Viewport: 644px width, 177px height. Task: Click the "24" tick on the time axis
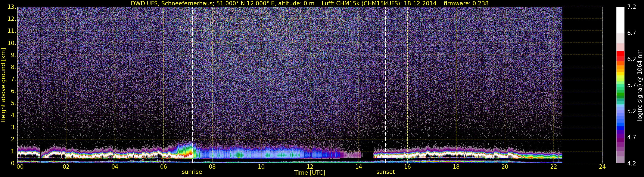tap(602, 167)
